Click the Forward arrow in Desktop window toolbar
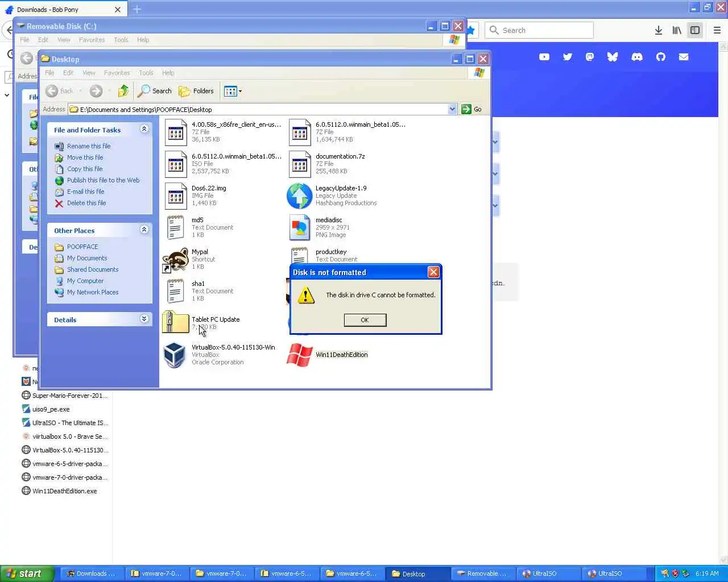Screen dimensions: 728x582 coord(96,91)
